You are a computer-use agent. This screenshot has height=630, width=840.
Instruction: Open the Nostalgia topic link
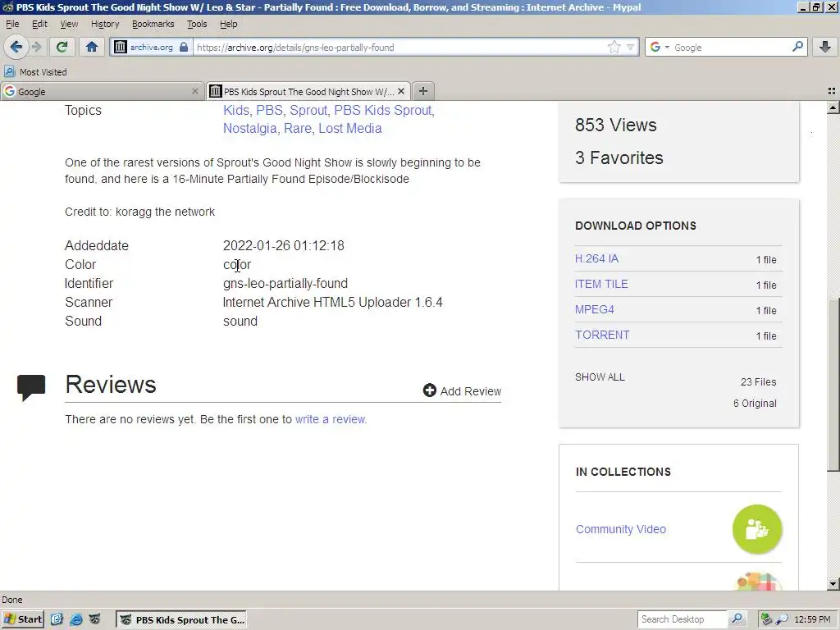250,129
